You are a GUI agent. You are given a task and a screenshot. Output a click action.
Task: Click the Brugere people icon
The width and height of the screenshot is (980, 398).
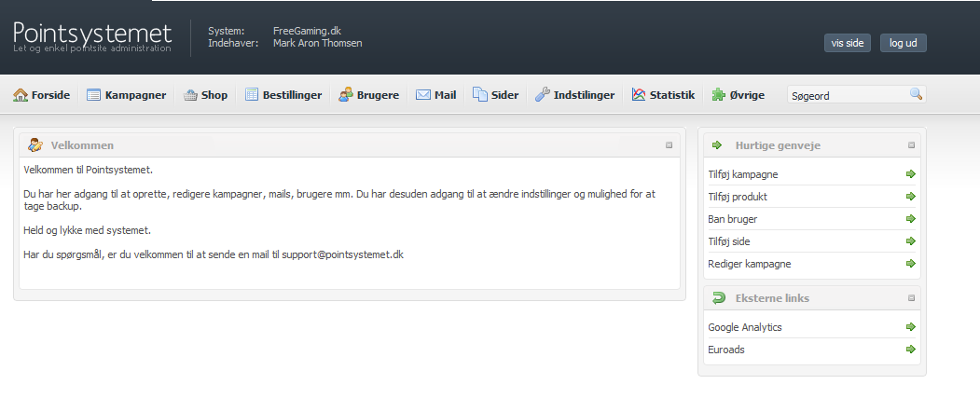pyautogui.click(x=346, y=94)
